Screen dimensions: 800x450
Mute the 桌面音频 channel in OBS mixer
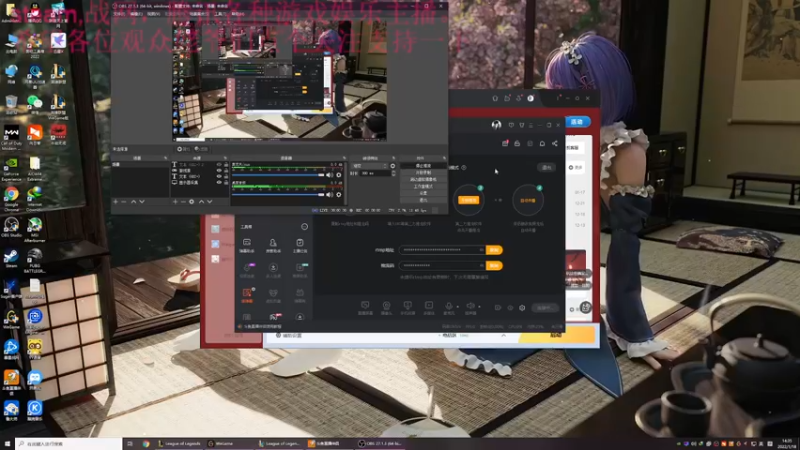(x=330, y=194)
